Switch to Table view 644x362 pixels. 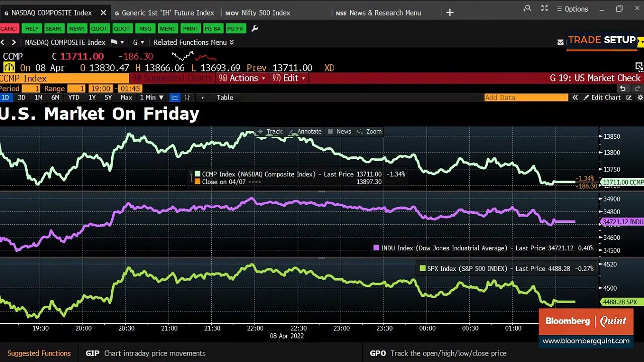click(225, 98)
